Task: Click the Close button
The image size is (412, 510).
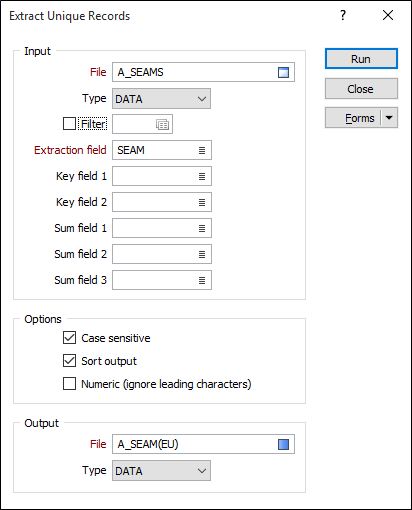Action: pyautogui.click(x=361, y=89)
